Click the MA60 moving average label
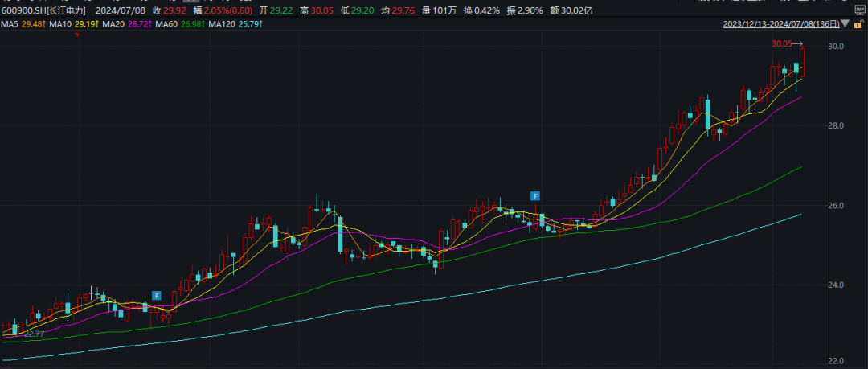Screen dimensions: 868x369 [179, 26]
